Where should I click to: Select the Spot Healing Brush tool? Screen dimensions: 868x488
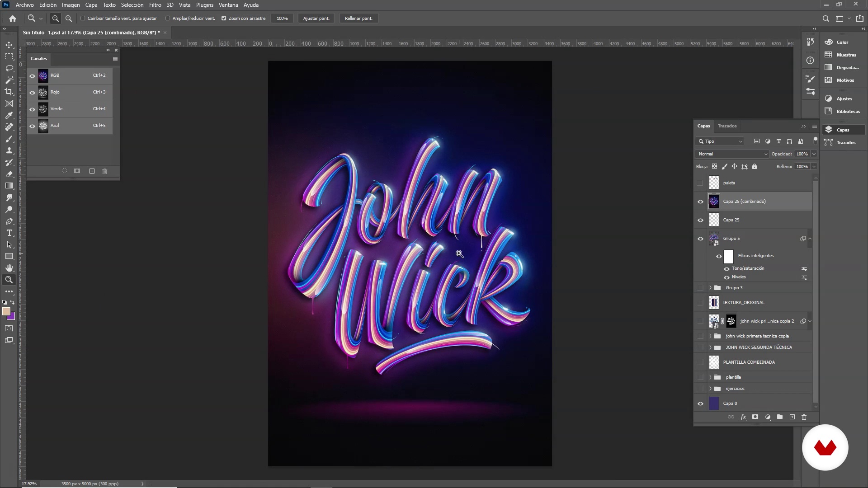pyautogui.click(x=9, y=127)
